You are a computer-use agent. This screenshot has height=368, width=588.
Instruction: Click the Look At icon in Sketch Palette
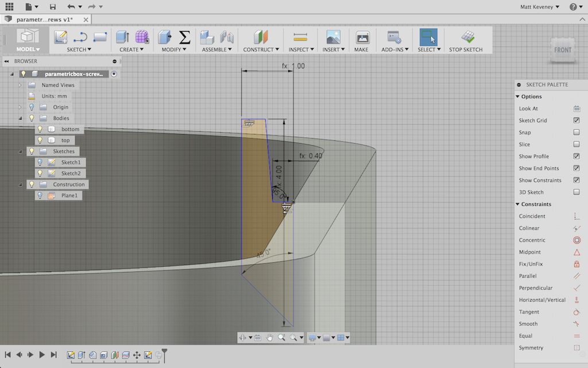577,108
